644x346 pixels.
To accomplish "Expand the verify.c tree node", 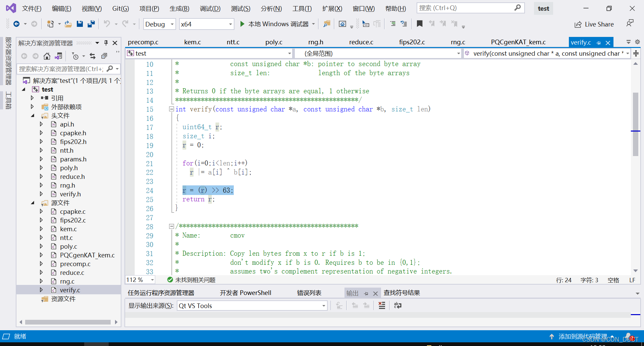I will (41, 290).
